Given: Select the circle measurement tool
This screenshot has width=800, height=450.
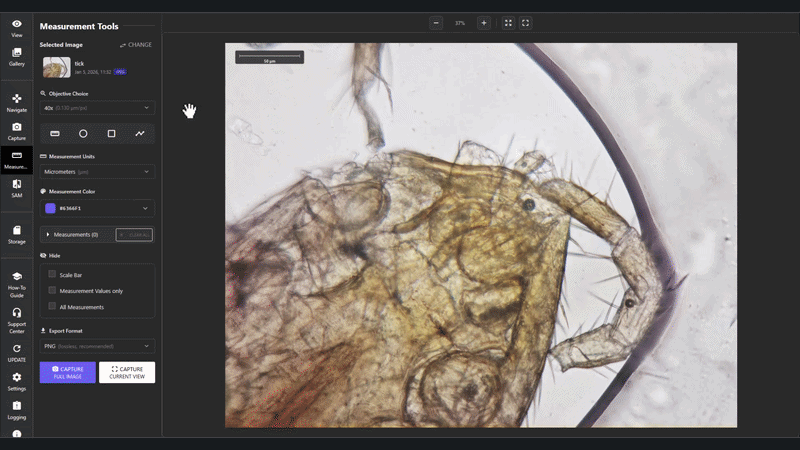Looking at the screenshot, I should coord(83,133).
